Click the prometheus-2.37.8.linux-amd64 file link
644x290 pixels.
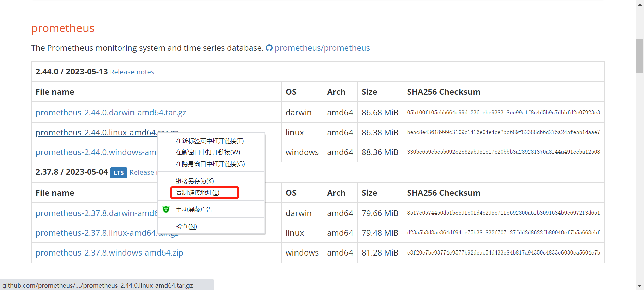pos(96,233)
